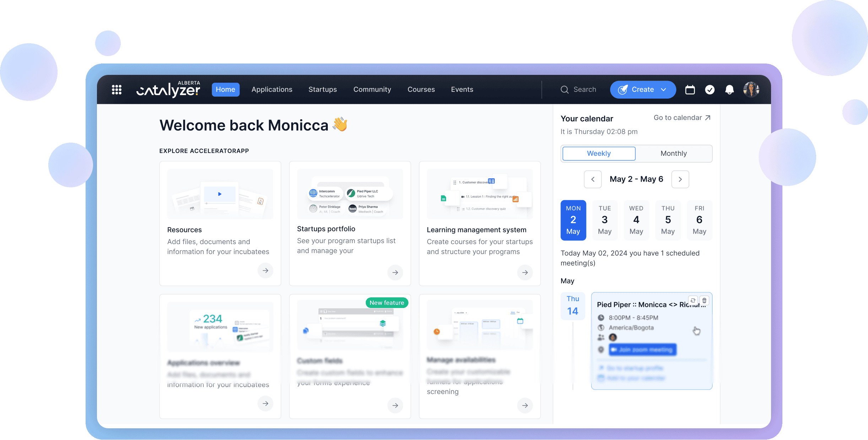This screenshot has height=440, width=868.
Task: Delete the Pied Piper meeting via trash icon
Action: click(704, 301)
